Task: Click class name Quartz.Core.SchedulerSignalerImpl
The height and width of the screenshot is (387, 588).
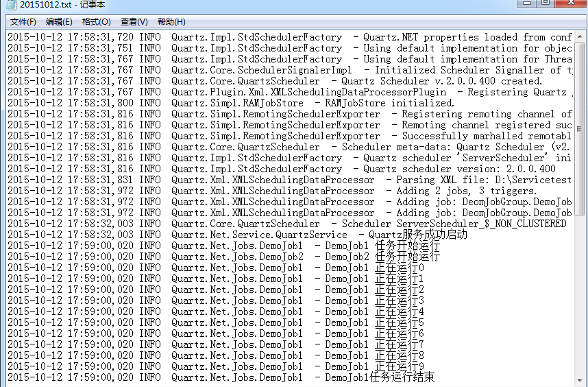Action: coord(262,70)
